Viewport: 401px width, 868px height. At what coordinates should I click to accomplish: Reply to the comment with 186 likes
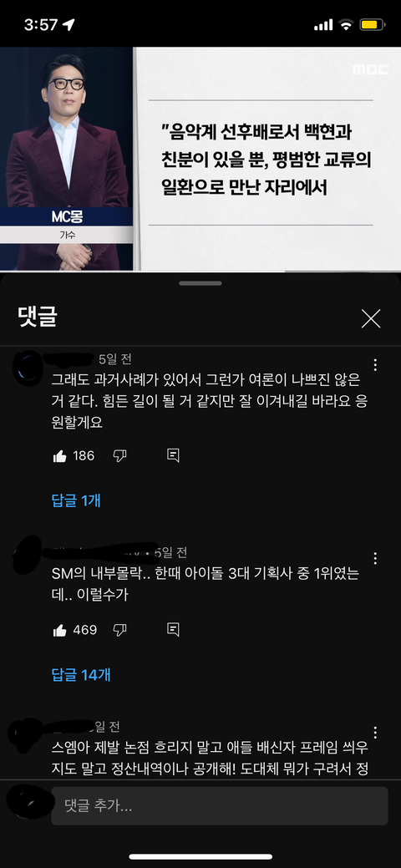pos(173,456)
